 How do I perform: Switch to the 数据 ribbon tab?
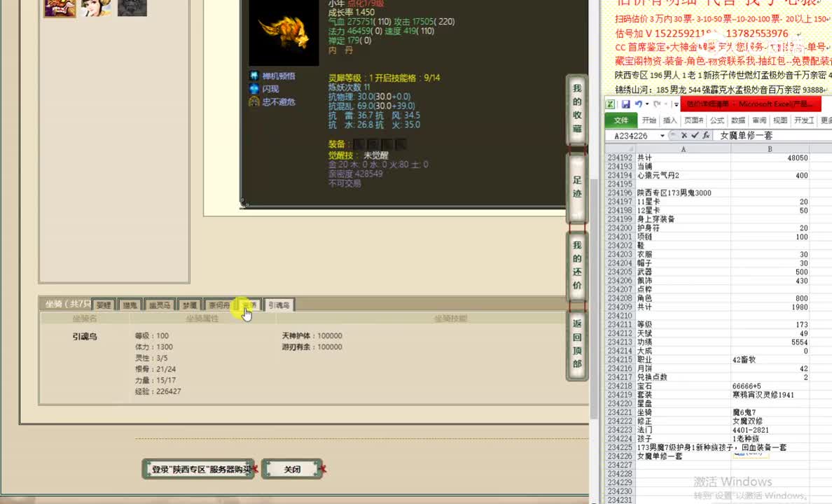738,120
